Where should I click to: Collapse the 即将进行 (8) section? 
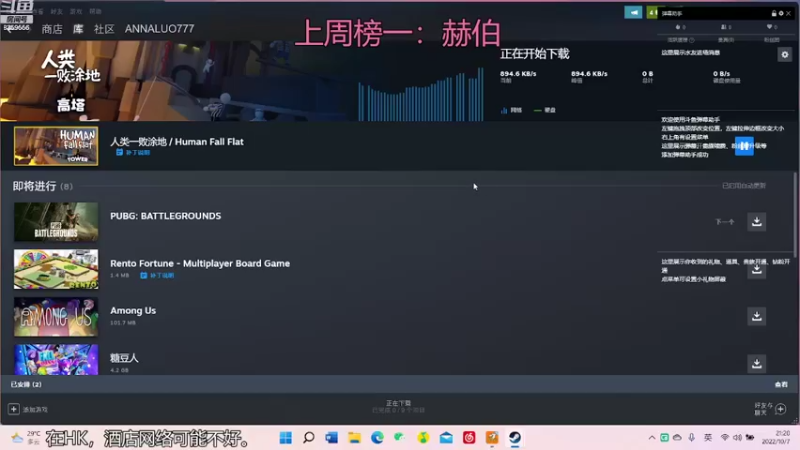(x=43, y=186)
